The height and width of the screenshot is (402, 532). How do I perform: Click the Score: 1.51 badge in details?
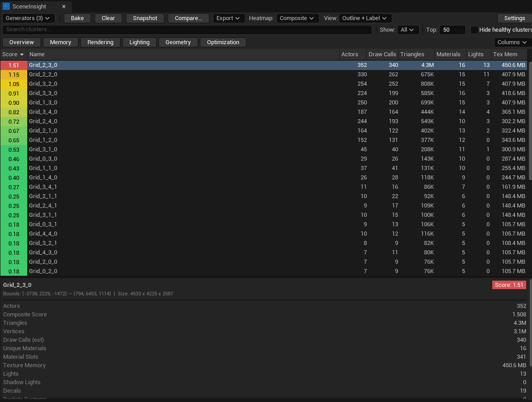coord(509,285)
